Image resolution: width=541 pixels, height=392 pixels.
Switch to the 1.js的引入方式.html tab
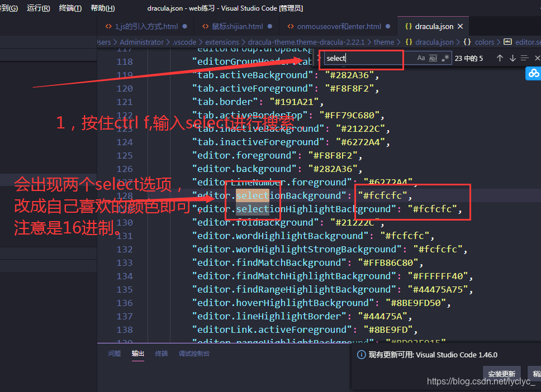(146, 27)
